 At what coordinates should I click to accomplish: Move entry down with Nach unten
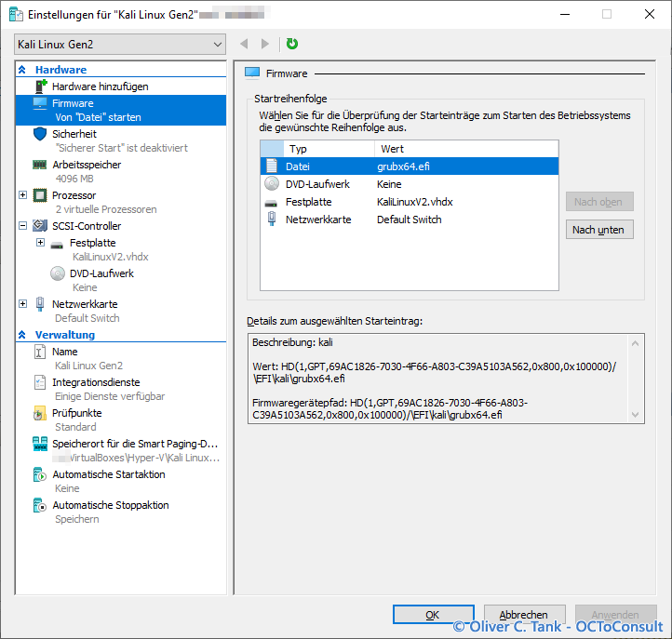[x=599, y=230]
